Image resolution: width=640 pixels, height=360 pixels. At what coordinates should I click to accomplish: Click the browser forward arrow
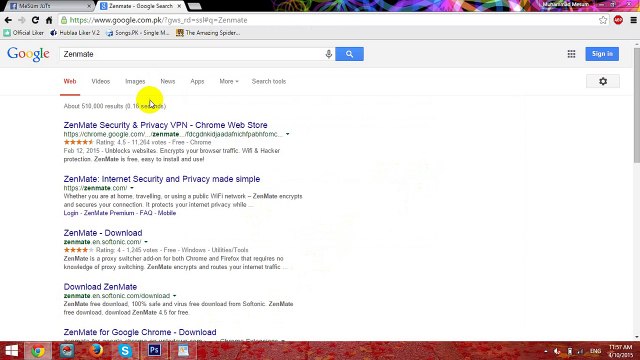(x=22, y=20)
